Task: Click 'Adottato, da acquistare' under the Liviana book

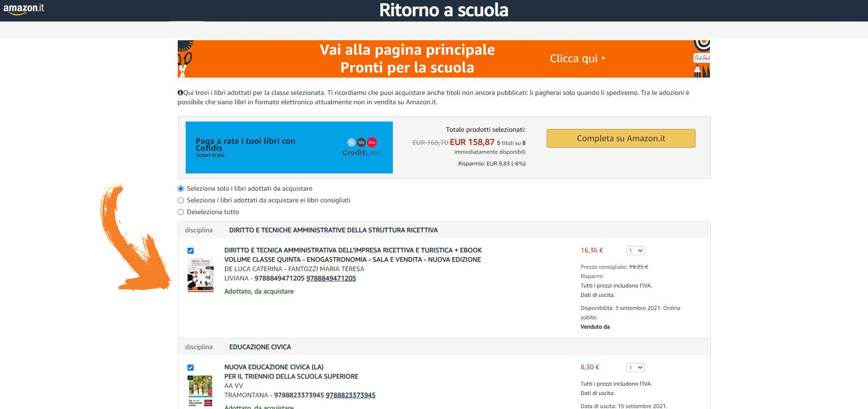Action: (x=259, y=291)
